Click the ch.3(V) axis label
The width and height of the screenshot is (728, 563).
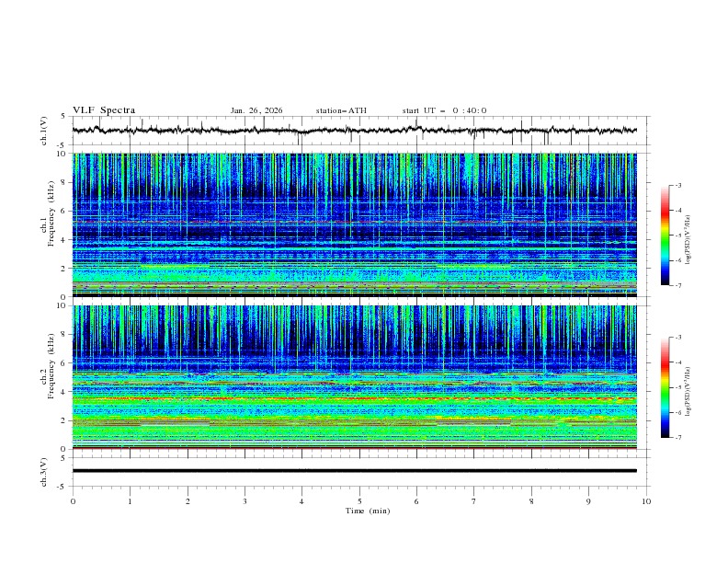click(x=44, y=471)
